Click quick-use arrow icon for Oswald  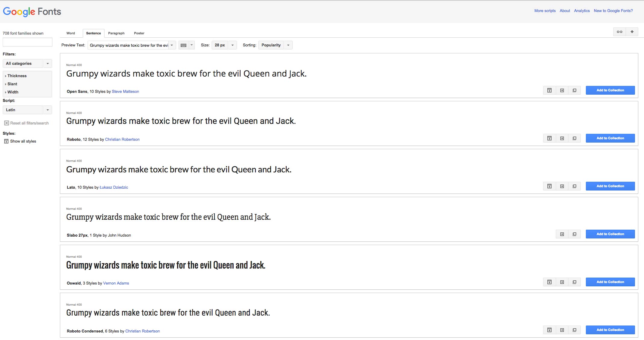562,282
